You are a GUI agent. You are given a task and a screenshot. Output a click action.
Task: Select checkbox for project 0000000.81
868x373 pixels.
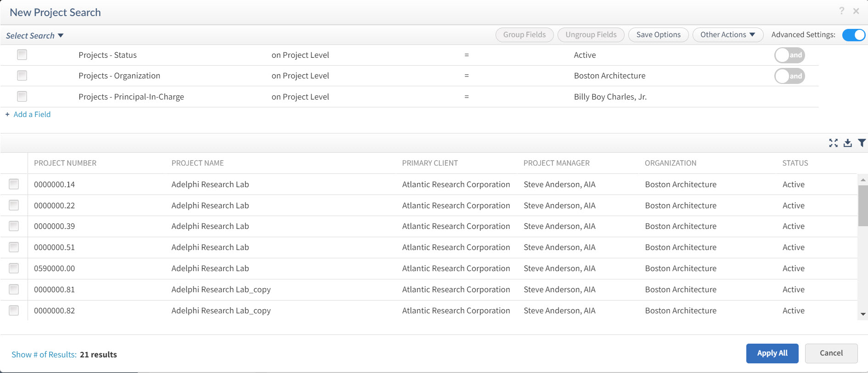14,289
